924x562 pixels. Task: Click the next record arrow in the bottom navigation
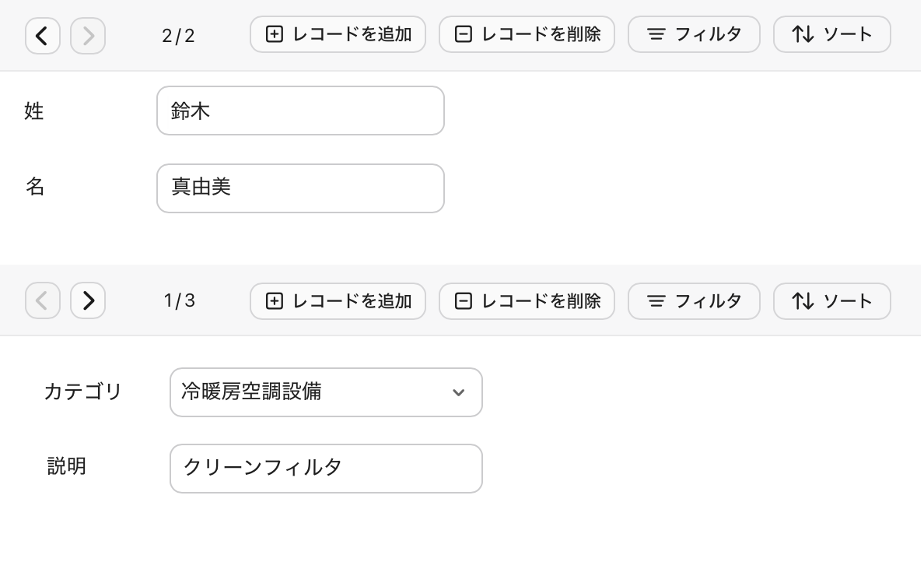tap(88, 300)
